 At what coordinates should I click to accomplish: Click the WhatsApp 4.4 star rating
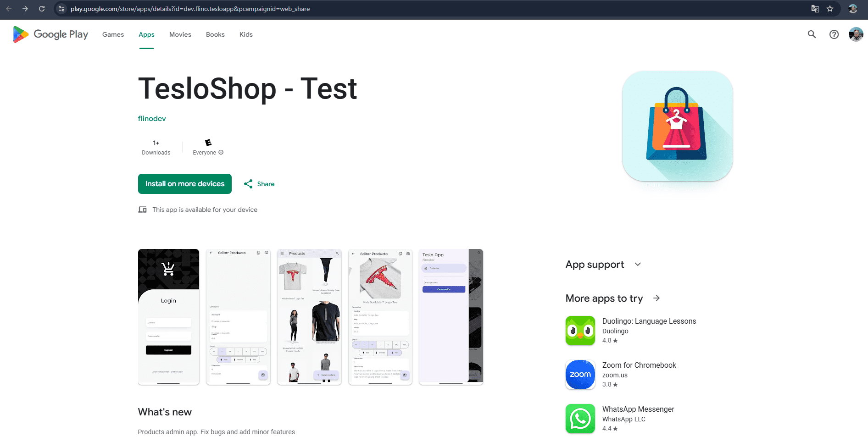[610, 429]
